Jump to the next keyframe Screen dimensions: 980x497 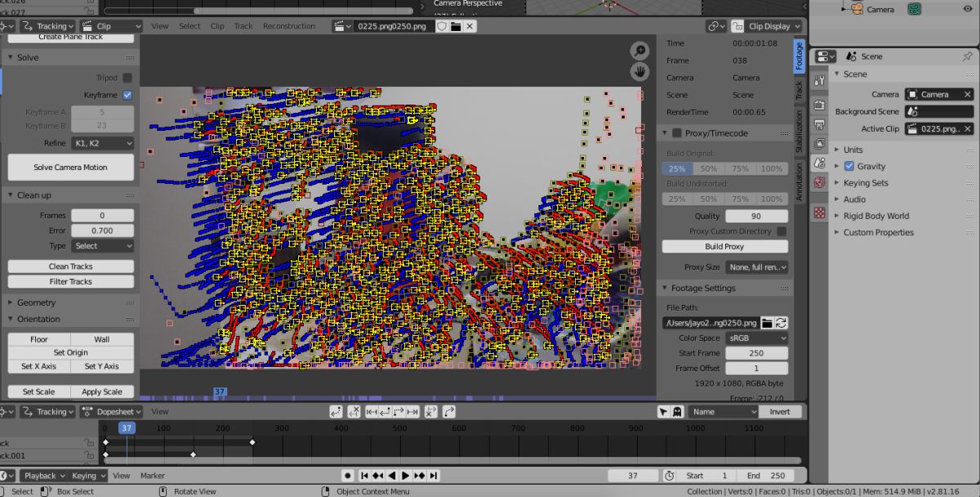[x=419, y=476]
